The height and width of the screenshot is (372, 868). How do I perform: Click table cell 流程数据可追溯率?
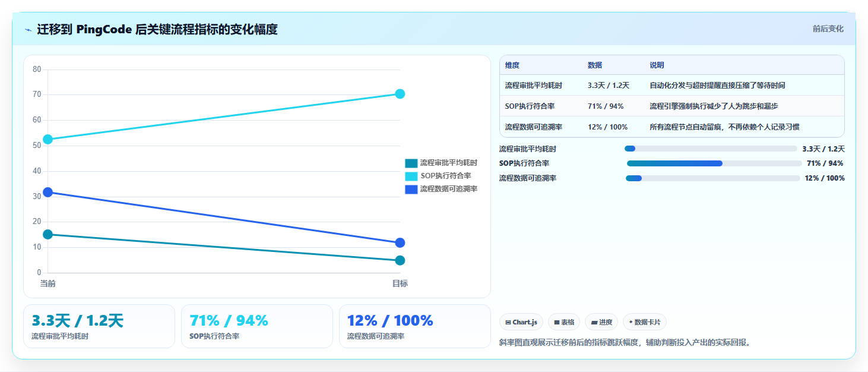[x=534, y=127]
